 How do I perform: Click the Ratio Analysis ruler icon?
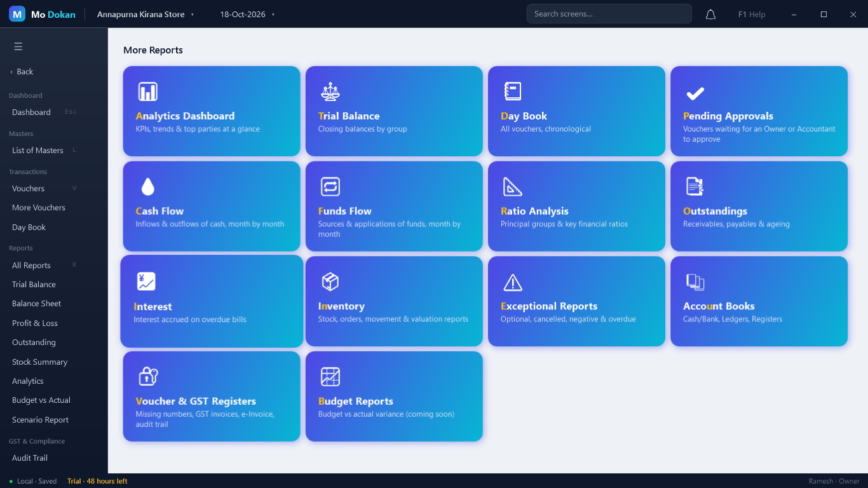click(513, 187)
